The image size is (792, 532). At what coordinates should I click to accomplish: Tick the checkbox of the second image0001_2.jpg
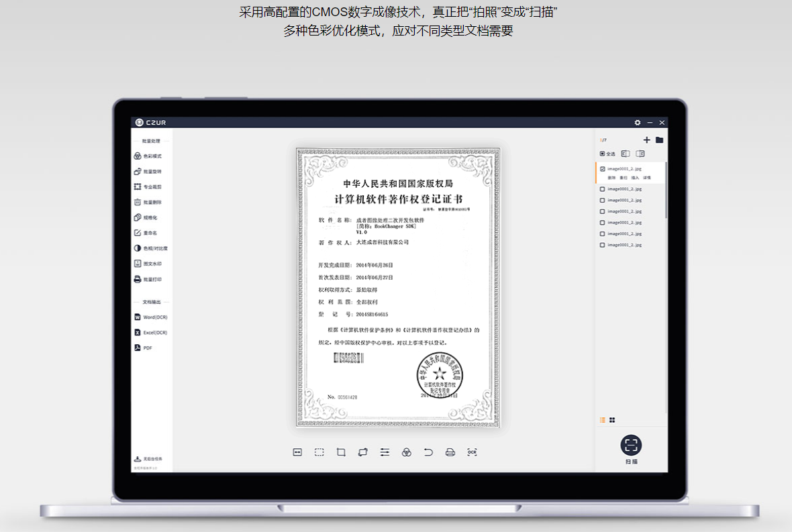click(602, 189)
